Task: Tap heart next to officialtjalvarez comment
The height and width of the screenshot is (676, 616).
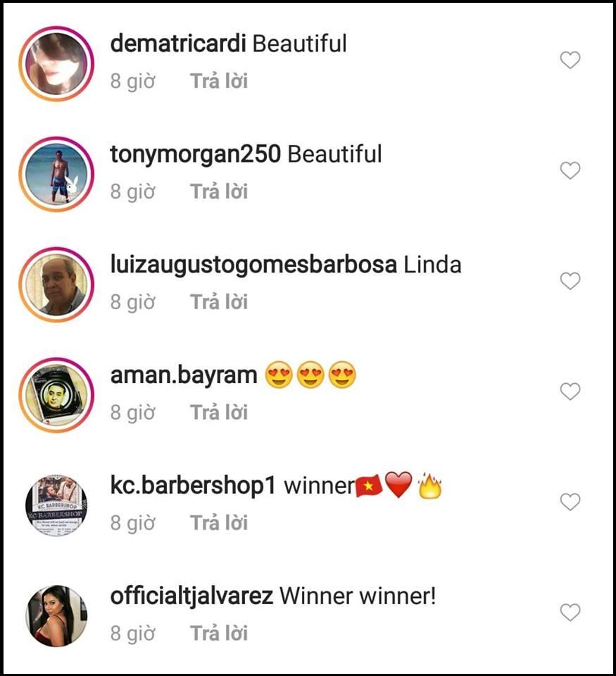Action: pos(570,612)
